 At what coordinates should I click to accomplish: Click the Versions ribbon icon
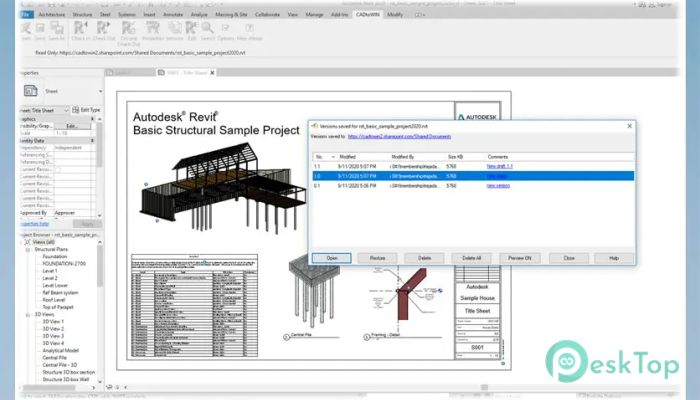(175, 28)
